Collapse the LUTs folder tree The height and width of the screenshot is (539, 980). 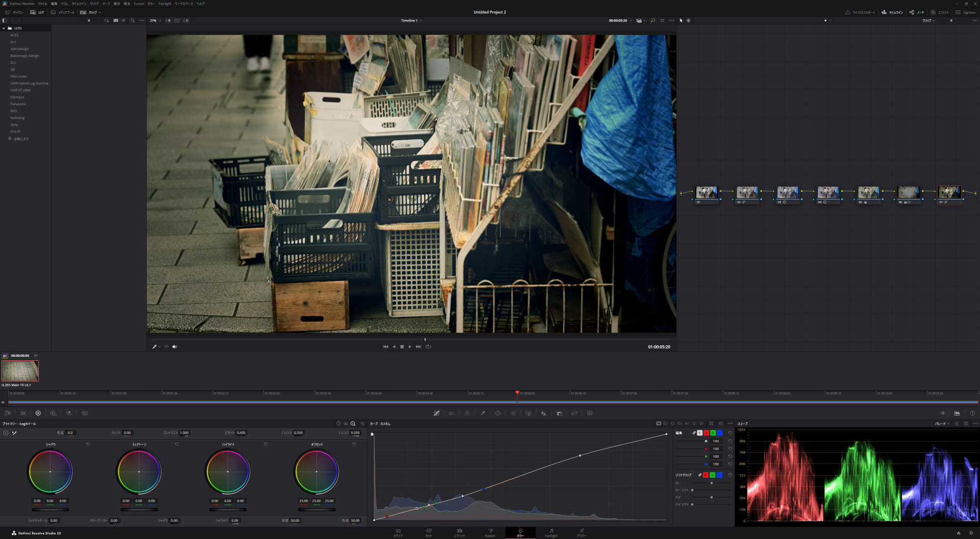pos(4,28)
